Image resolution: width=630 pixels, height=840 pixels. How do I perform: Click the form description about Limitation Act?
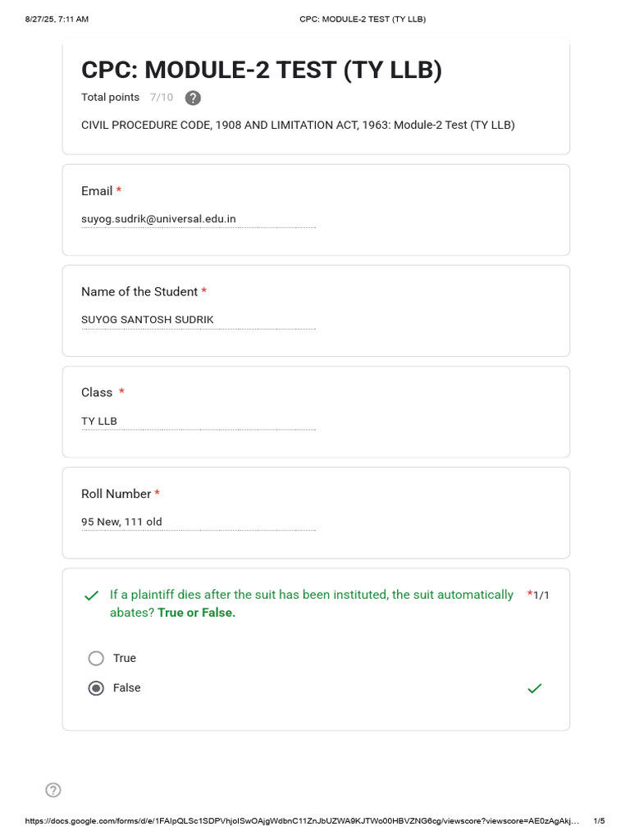click(298, 125)
